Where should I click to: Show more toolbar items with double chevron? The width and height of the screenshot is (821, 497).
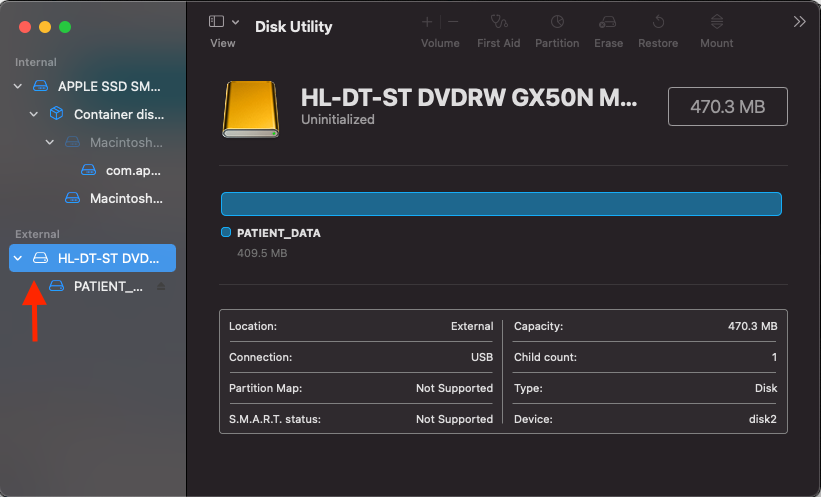[x=799, y=22]
